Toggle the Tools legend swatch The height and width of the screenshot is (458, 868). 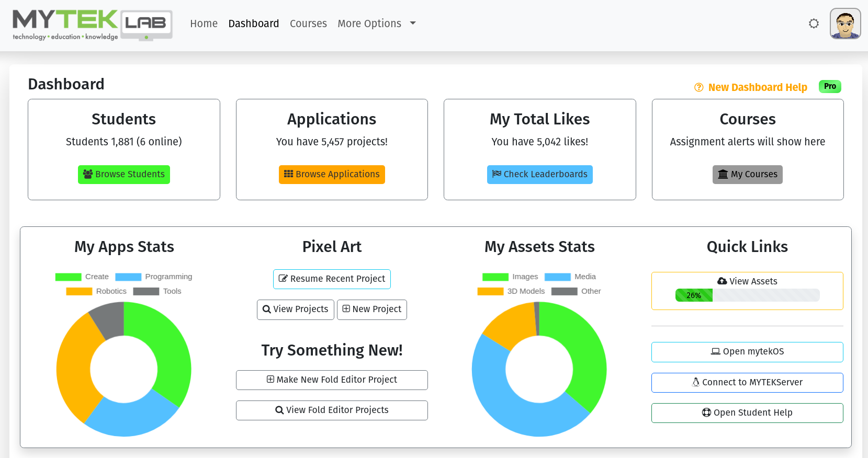pyautogui.click(x=146, y=292)
